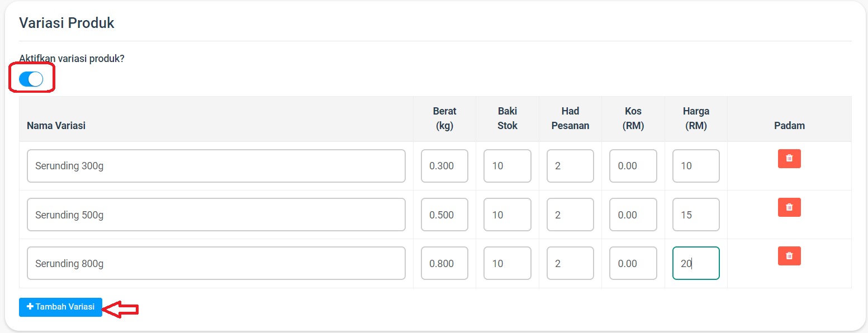Select the 0.500 weight field
The width and height of the screenshot is (868, 333).
click(444, 215)
